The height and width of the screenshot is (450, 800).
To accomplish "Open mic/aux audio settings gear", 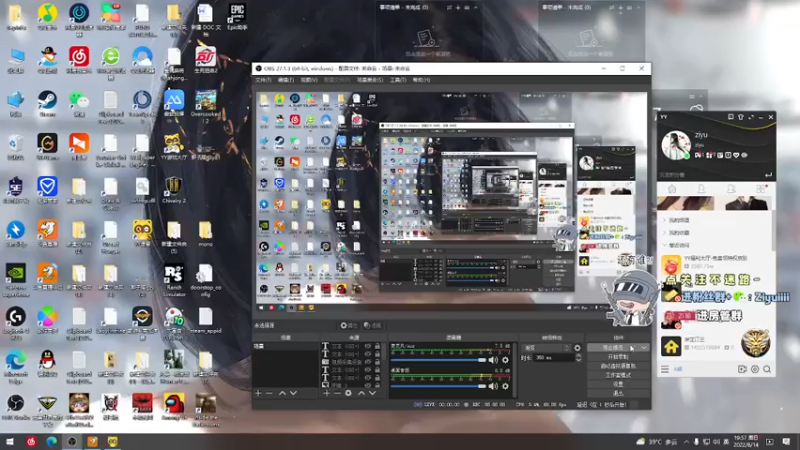I will (505, 360).
